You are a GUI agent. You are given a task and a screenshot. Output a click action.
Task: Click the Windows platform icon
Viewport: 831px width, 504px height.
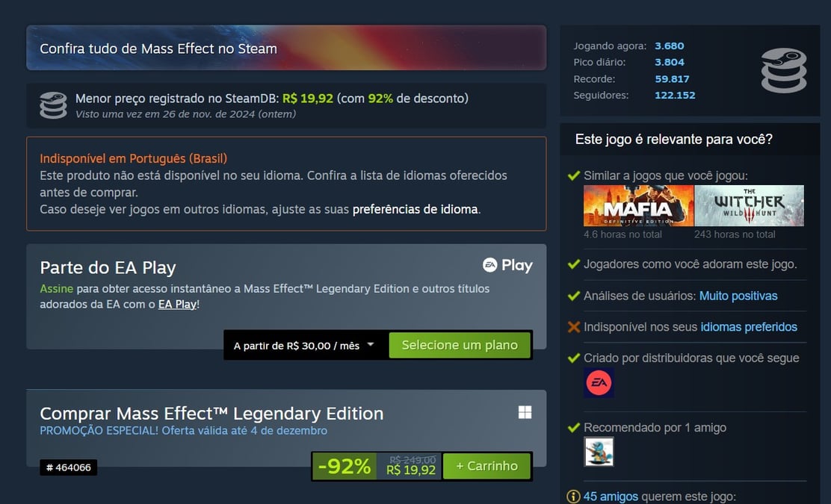tap(525, 412)
